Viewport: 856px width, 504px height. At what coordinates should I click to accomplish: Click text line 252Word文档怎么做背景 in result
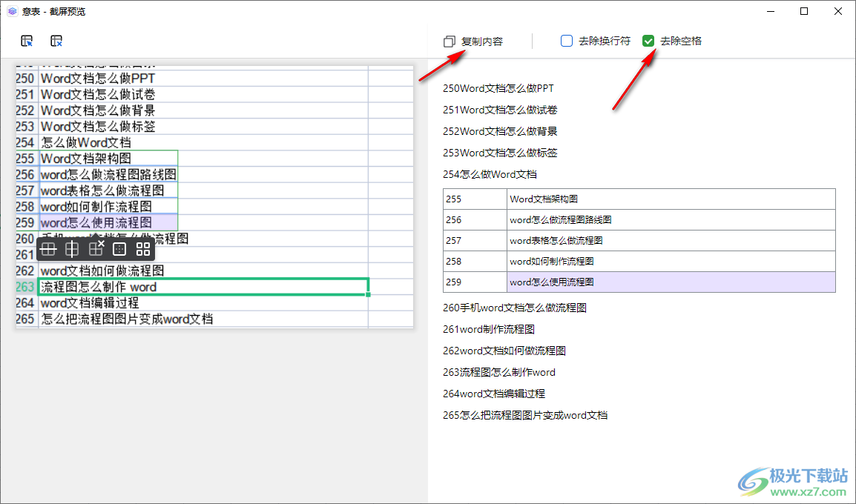pos(500,131)
